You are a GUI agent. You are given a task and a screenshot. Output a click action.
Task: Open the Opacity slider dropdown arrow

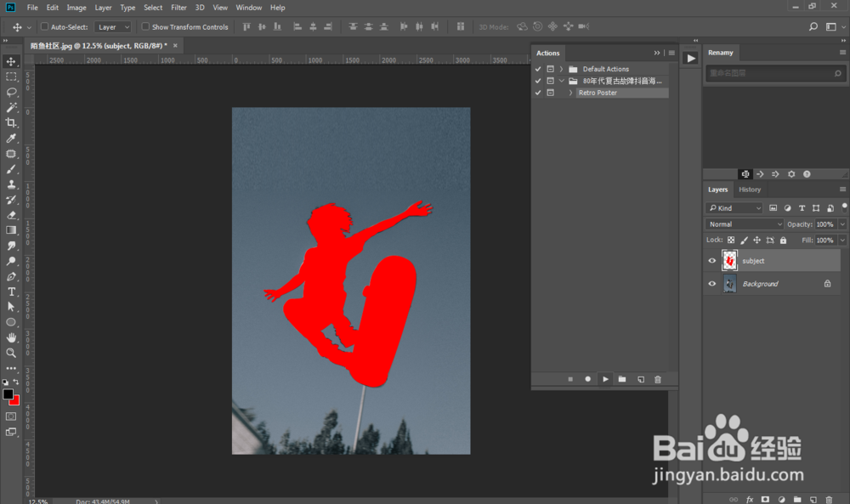pyautogui.click(x=842, y=224)
